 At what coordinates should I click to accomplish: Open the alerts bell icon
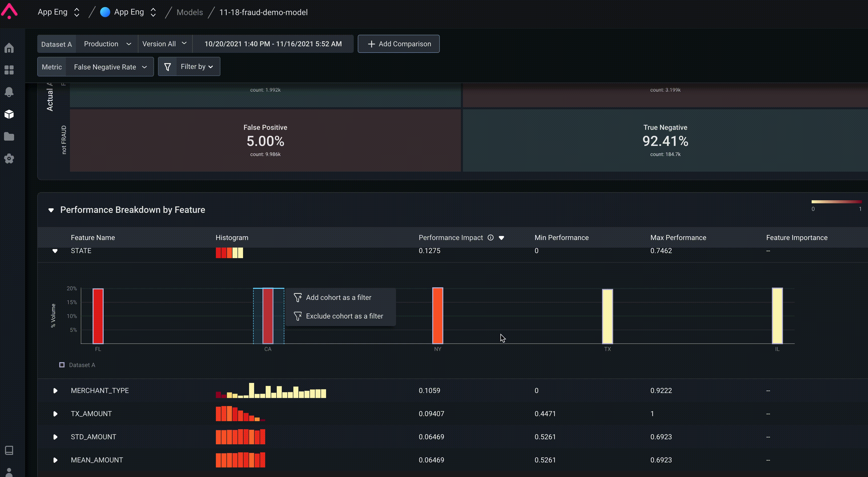pos(9,92)
